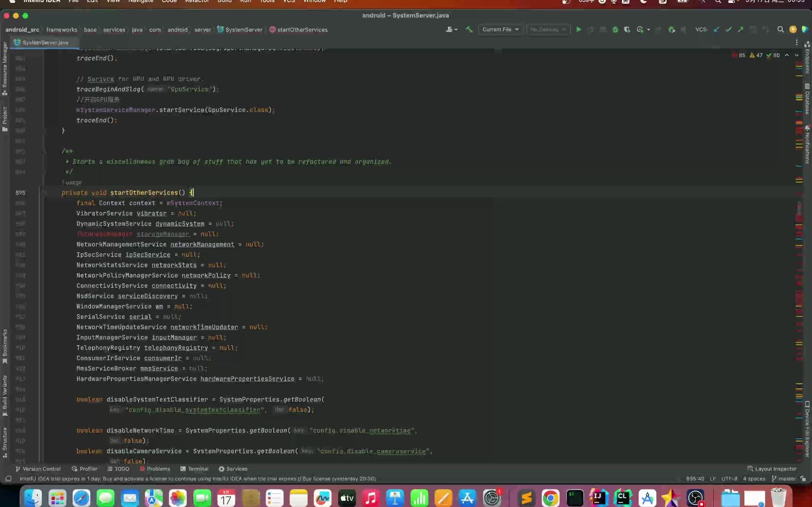Click the startOtherServices breadcrumb
This screenshot has width=812, height=507.
tap(302, 30)
